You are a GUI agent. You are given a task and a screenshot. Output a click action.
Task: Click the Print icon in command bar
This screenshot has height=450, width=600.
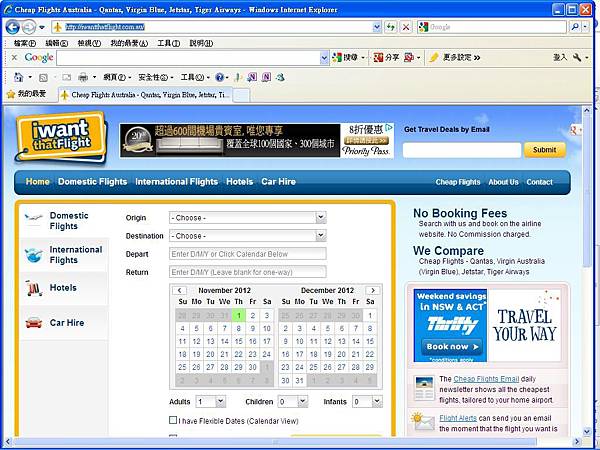83,77
